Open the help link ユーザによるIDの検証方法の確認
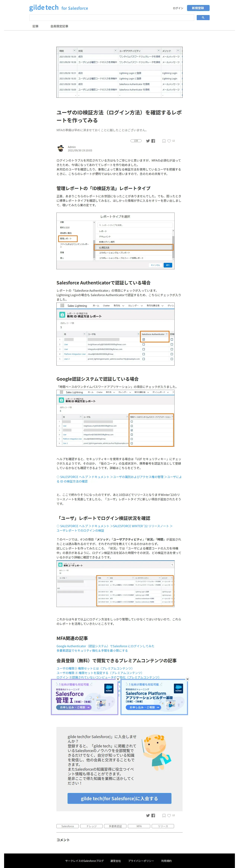 tap(119, 479)
